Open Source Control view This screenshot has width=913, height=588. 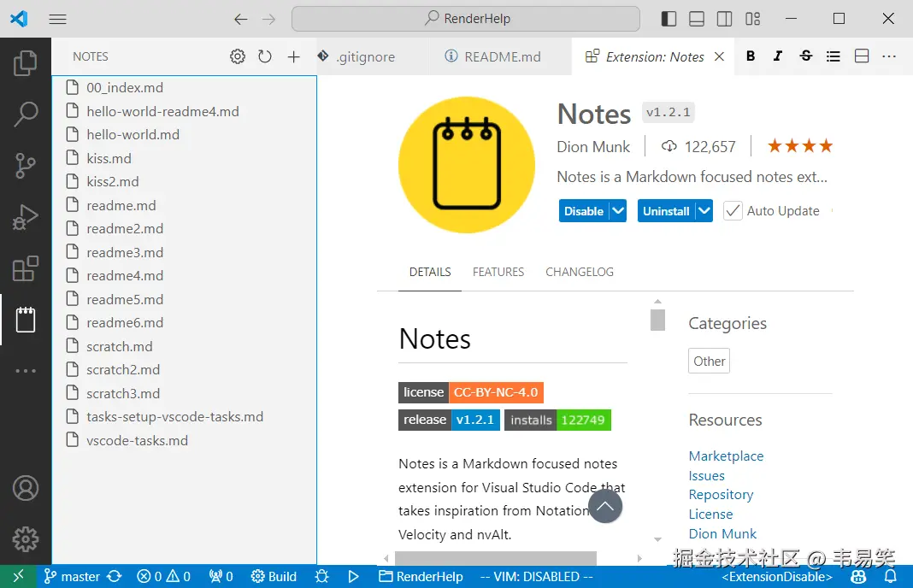pos(25,165)
